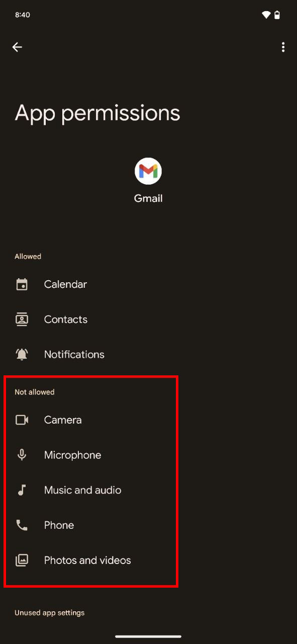Image resolution: width=297 pixels, height=644 pixels.
Task: Tap the Wi-Fi status bar icon
Action: (x=266, y=15)
